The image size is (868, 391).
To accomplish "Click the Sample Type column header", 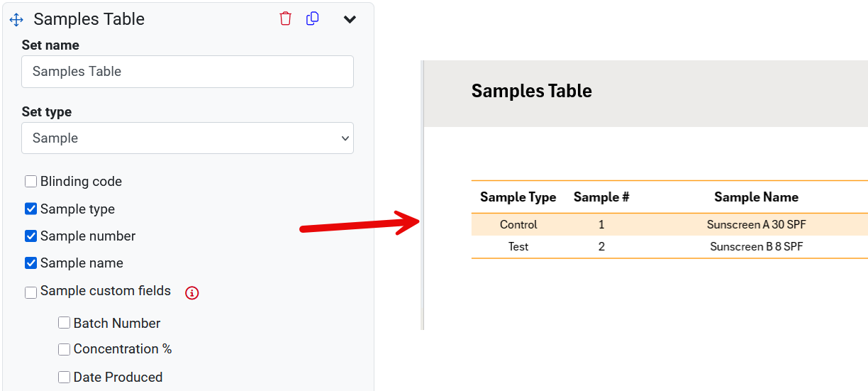I will pos(518,197).
